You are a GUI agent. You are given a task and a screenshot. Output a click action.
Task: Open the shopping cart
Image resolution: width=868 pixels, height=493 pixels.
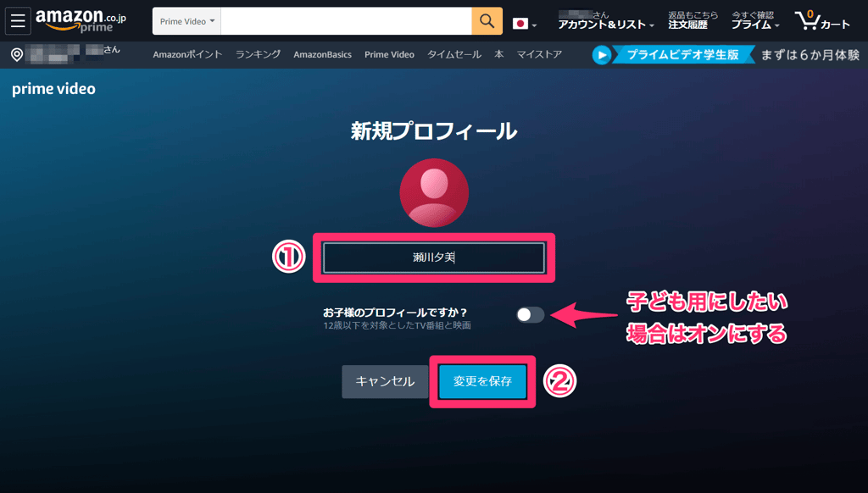(822, 20)
